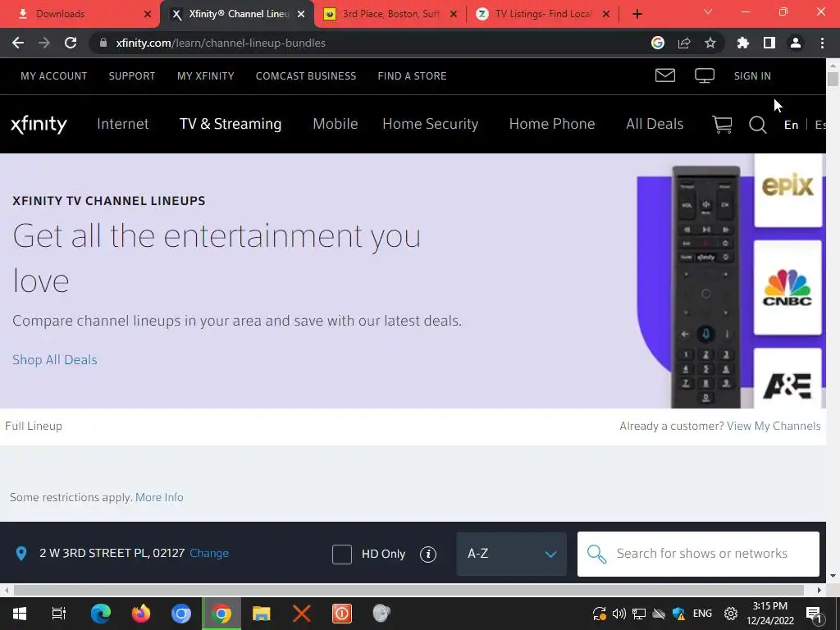Change the service address

(x=209, y=554)
